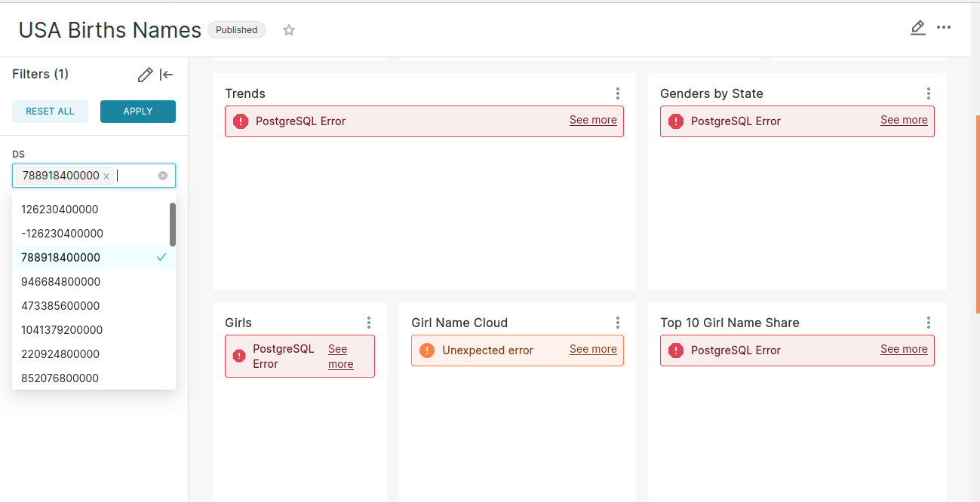
Task: Collapse the filters panel with arrow icon
Action: [167, 75]
